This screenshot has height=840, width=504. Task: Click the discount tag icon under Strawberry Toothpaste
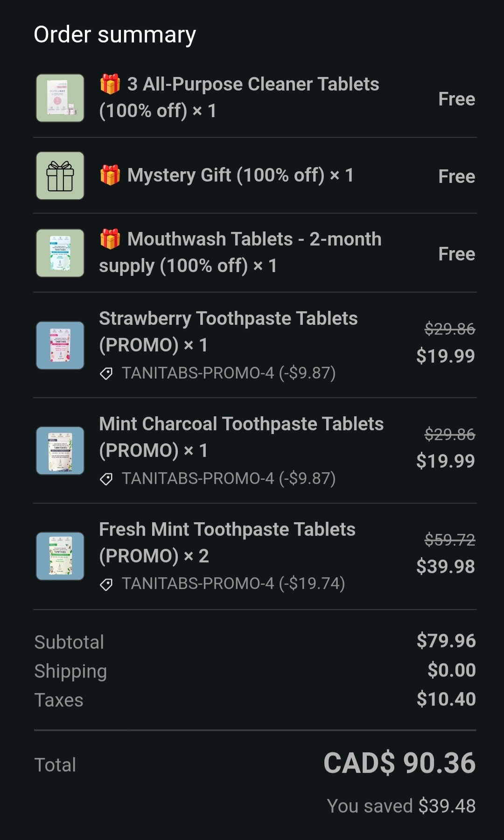(106, 373)
